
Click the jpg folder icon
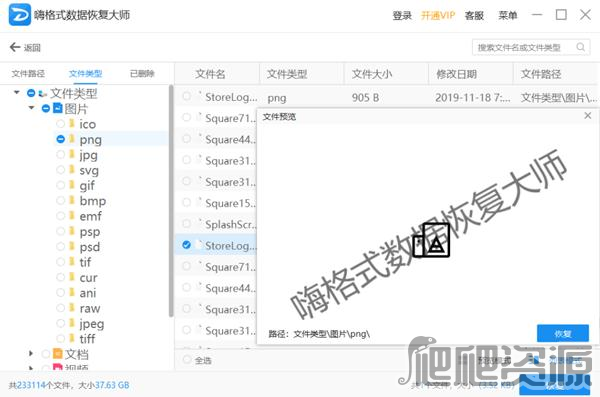click(71, 154)
